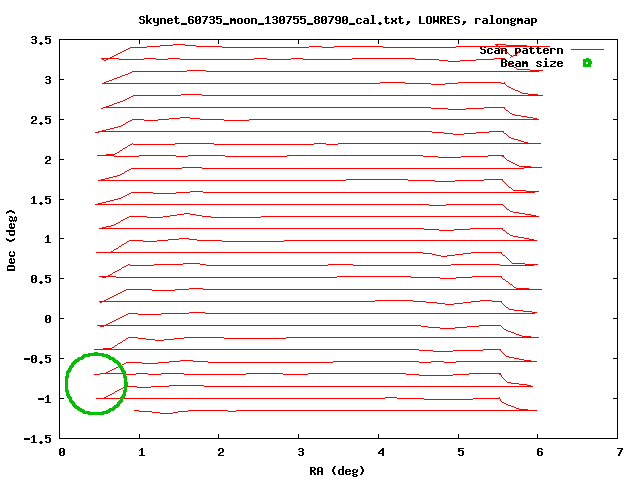This screenshot has height=480, width=640.
Task: Click x-axis tick label '4'
Action: 381,452
